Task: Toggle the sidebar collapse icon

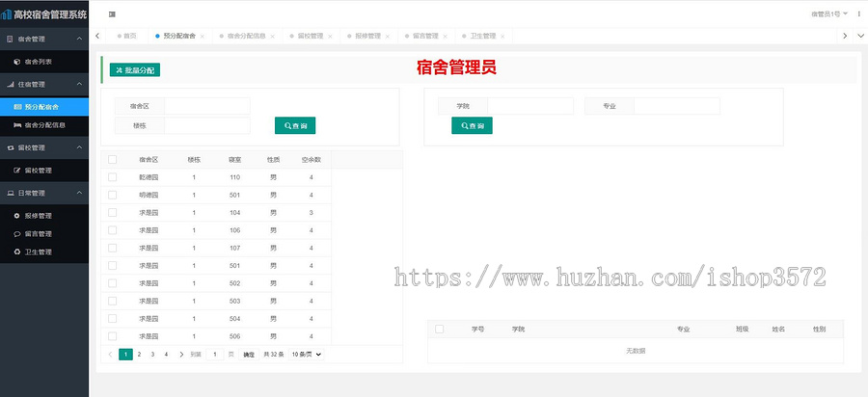Action: coord(112,14)
